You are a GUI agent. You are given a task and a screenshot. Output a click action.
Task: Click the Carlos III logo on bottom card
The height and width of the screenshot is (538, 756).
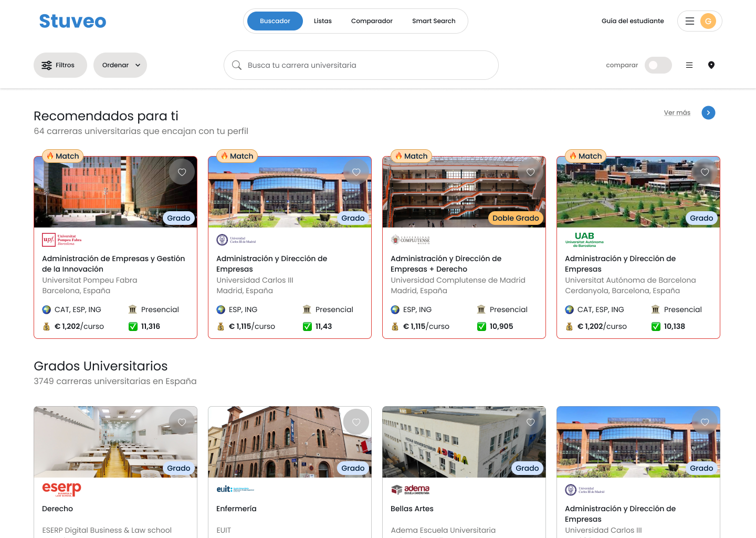(585, 490)
